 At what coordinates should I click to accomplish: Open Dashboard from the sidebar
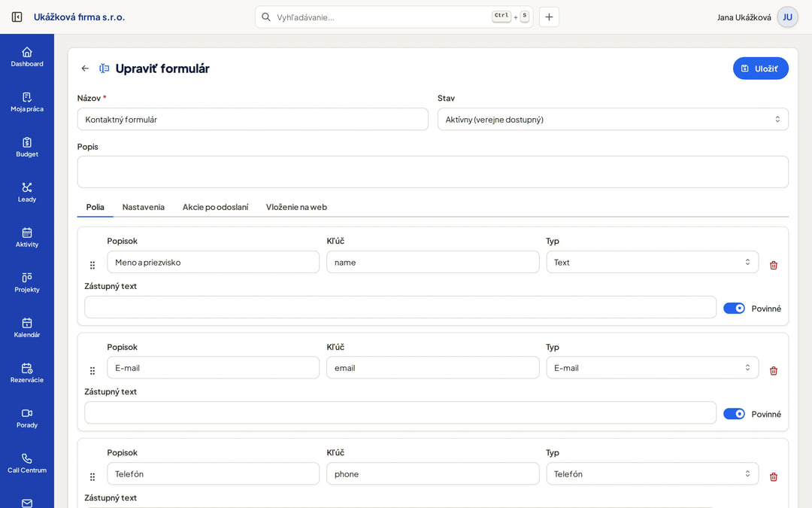pos(27,57)
